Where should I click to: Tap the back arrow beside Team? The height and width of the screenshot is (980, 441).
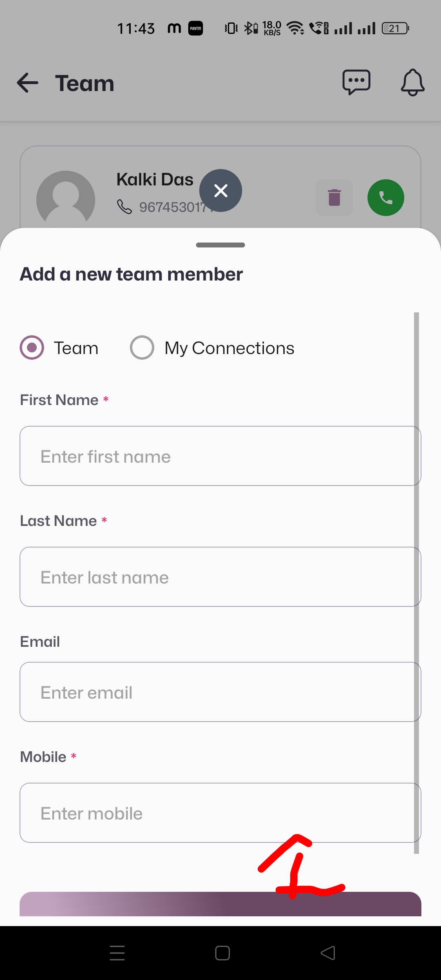tap(27, 83)
